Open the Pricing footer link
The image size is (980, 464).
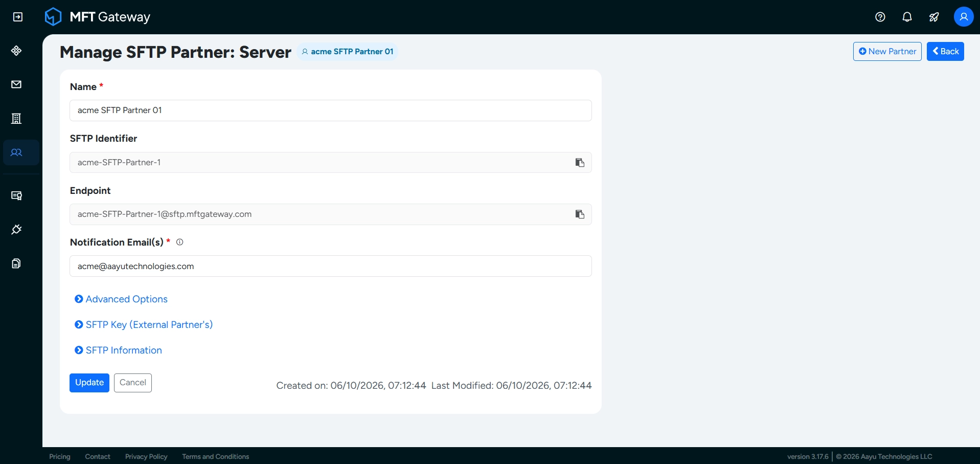click(60, 456)
